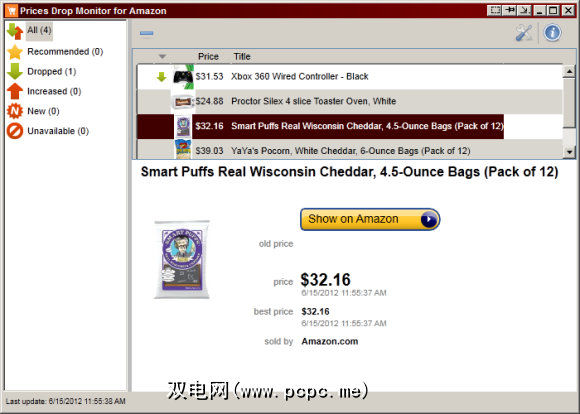Open the settings wrench and screwdriver icon

(x=524, y=33)
